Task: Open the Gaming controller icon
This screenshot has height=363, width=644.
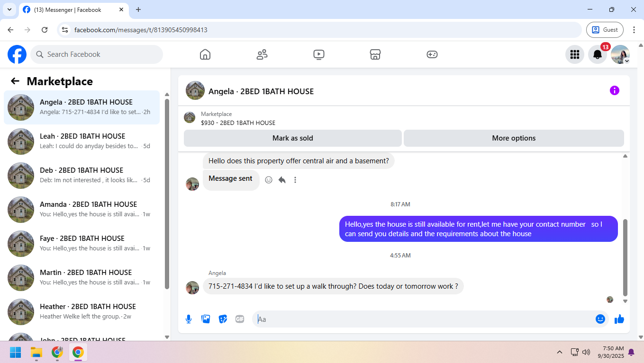Action: (432, 54)
